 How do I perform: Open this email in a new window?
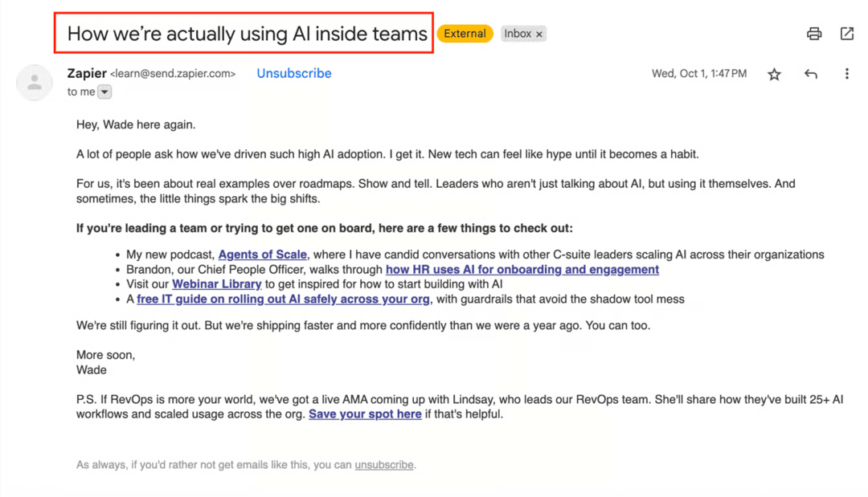(x=847, y=34)
